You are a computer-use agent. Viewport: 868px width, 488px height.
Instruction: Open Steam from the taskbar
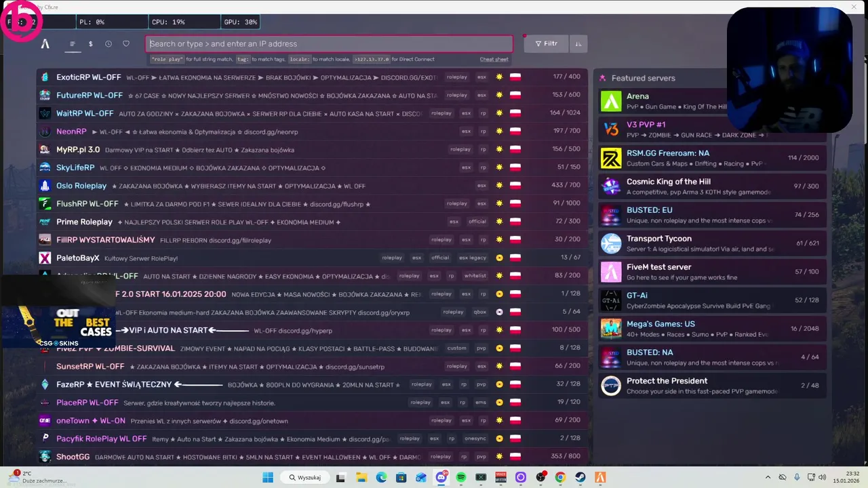[580, 478]
